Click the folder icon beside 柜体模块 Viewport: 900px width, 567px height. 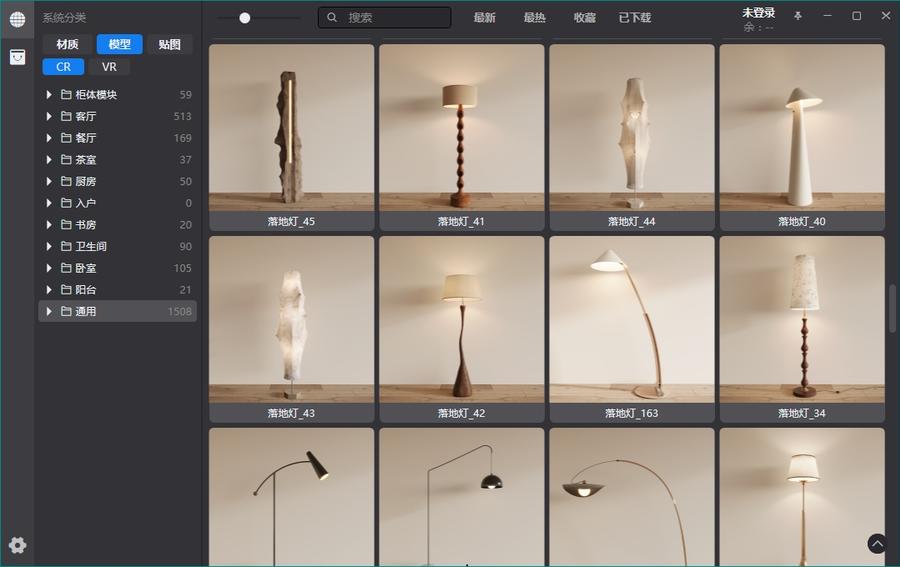click(x=66, y=94)
